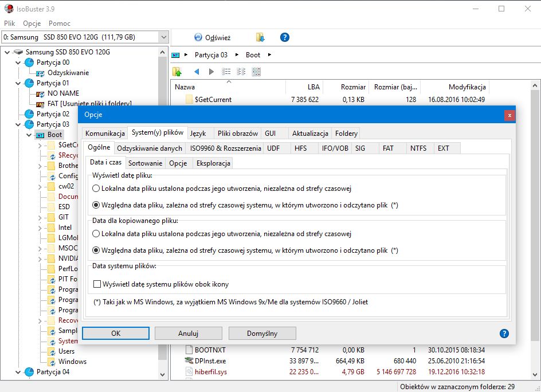Click the hiberfil.sys file icon

coord(189,371)
